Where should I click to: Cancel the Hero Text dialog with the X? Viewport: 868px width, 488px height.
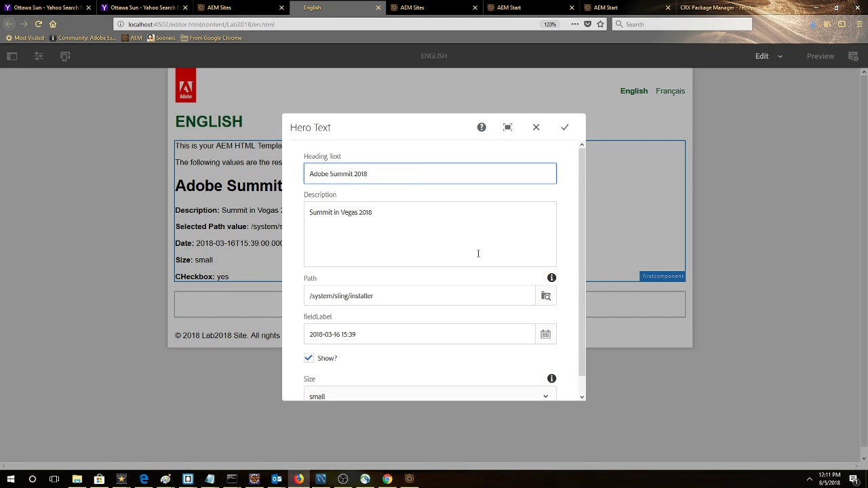[x=536, y=127]
